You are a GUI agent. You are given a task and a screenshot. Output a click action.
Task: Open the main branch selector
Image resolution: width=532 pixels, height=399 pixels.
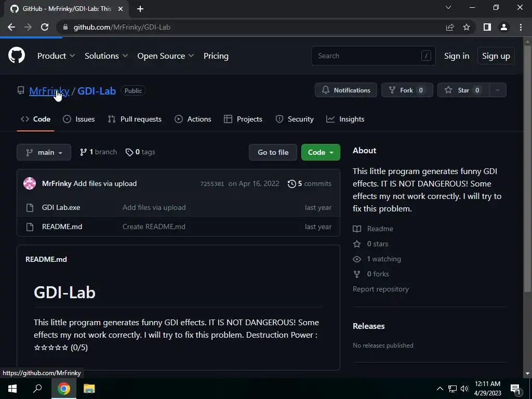click(x=44, y=152)
